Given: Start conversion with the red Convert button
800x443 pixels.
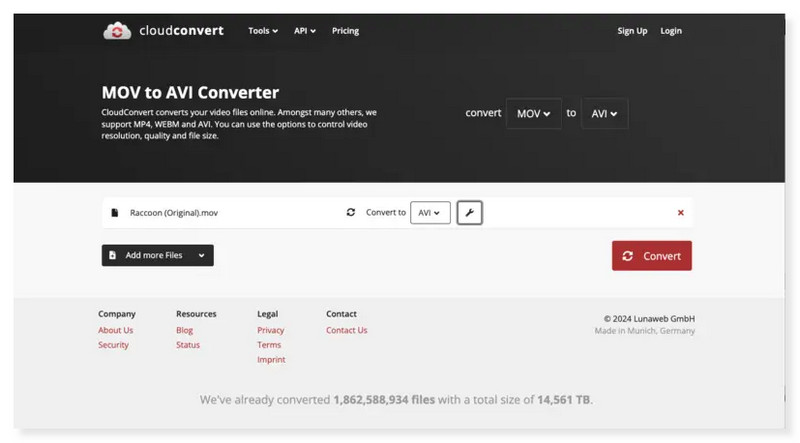Looking at the screenshot, I should 652,256.
